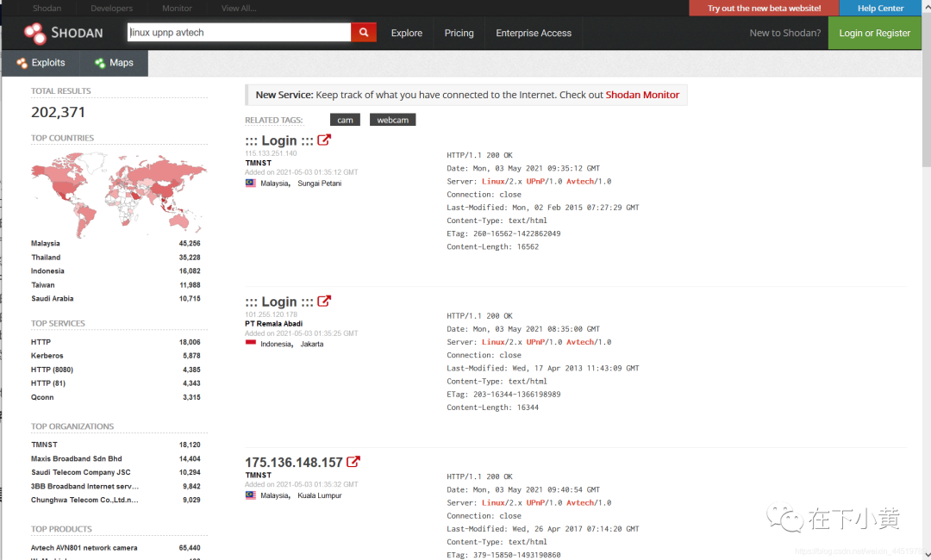Open the Help Center
The height and width of the screenshot is (560, 931).
(x=880, y=9)
